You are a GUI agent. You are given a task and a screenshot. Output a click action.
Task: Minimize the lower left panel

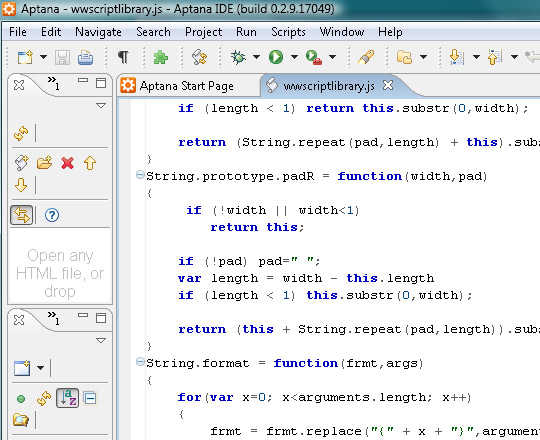tap(83, 315)
